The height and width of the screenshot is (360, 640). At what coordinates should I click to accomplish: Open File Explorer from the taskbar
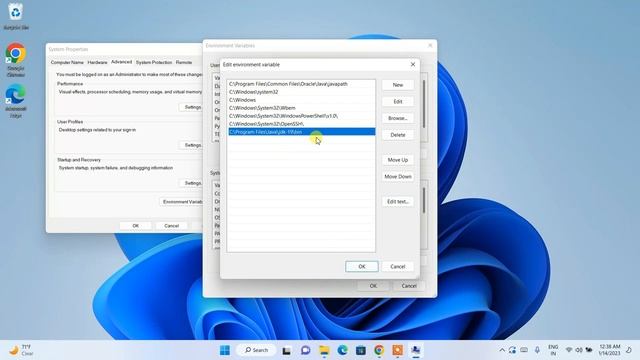[x=324, y=350]
